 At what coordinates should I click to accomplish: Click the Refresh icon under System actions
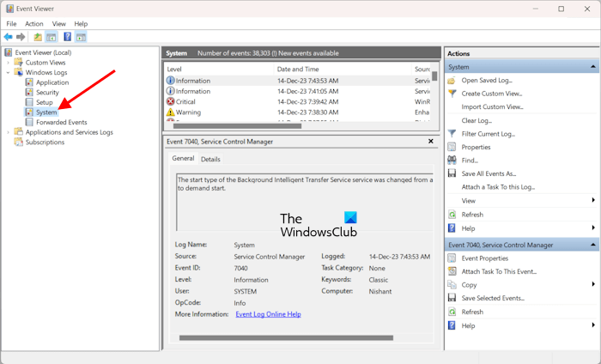[452, 215]
